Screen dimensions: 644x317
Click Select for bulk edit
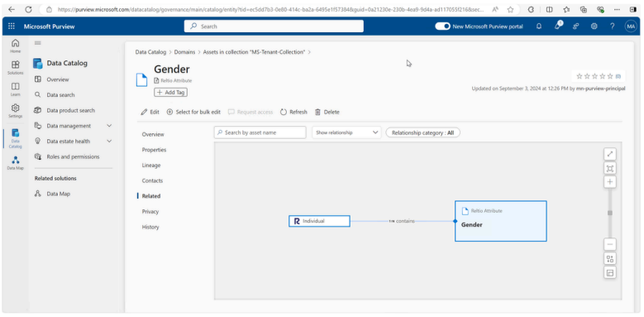click(193, 112)
